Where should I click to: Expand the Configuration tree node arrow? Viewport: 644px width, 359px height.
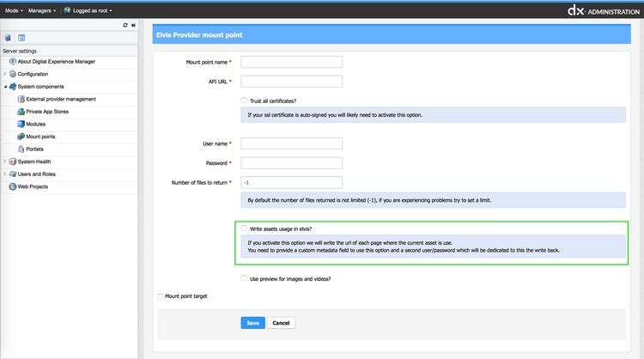pyautogui.click(x=5, y=74)
